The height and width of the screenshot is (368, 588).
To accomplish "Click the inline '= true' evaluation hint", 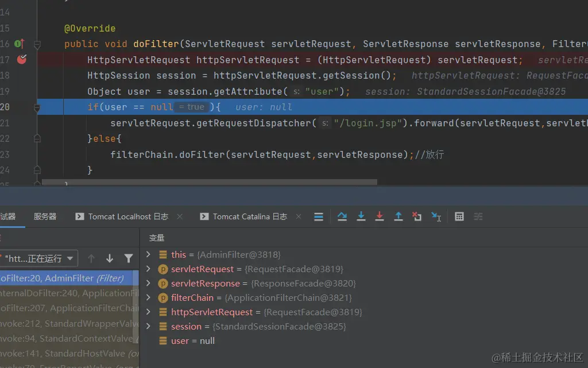I will pyautogui.click(x=192, y=107).
